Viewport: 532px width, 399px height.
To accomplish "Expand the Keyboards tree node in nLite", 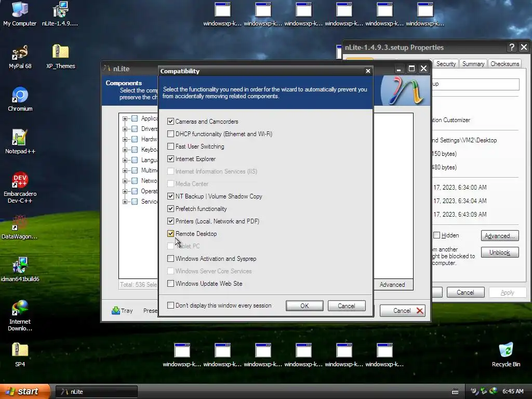I will pyautogui.click(x=125, y=150).
